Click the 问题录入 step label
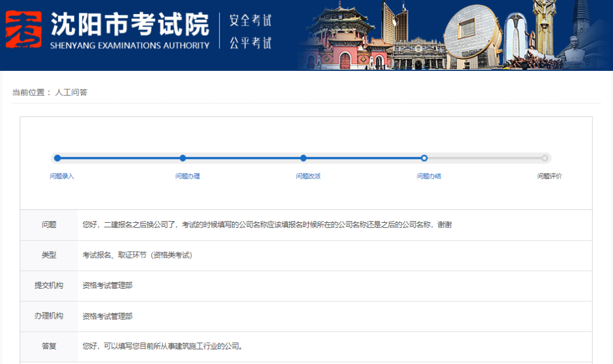Image resolution: width=613 pixels, height=364 pixels. tap(62, 176)
